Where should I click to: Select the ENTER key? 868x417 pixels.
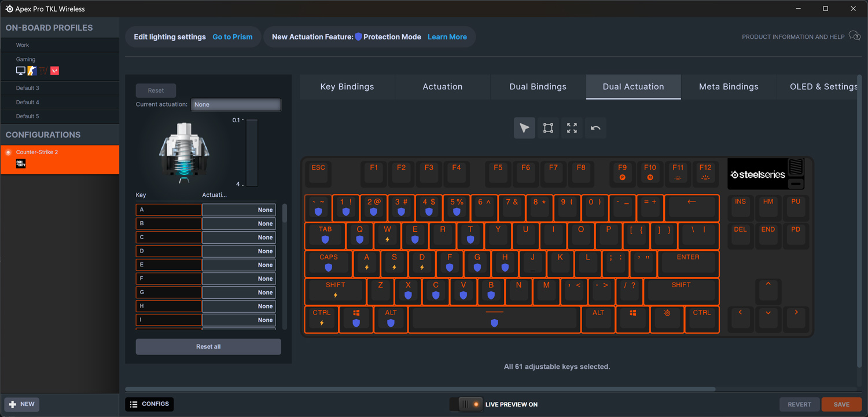(x=688, y=264)
